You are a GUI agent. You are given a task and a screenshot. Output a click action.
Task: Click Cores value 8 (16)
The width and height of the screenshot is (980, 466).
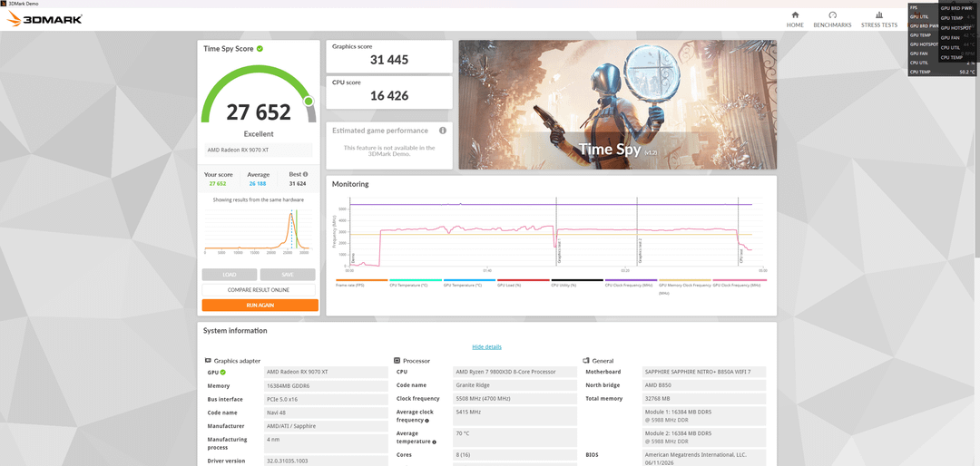click(x=515, y=455)
